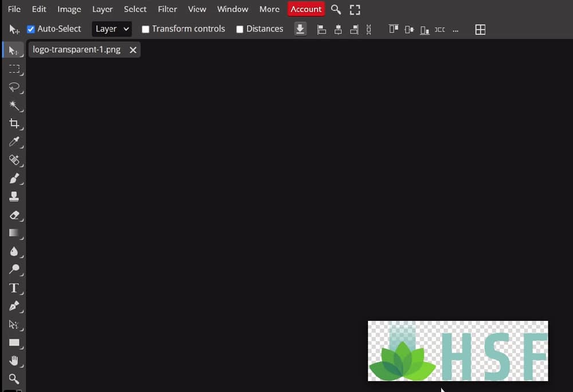
Task: Select the Eyedropper tool
Action: (14, 142)
